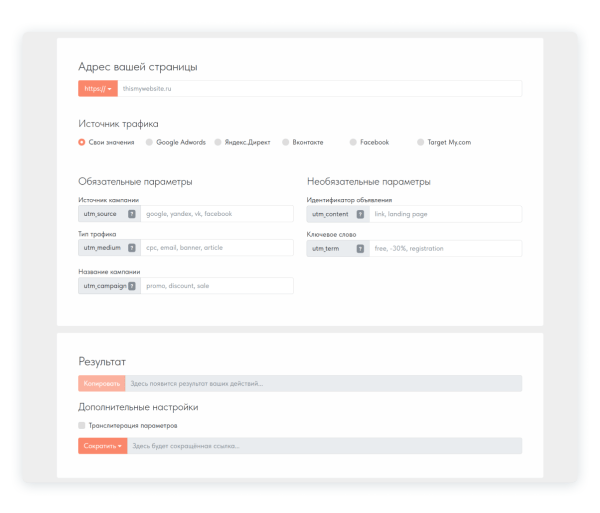The image size is (600, 513).
Task: Click help icon next to utm_source
Action: pos(132,214)
